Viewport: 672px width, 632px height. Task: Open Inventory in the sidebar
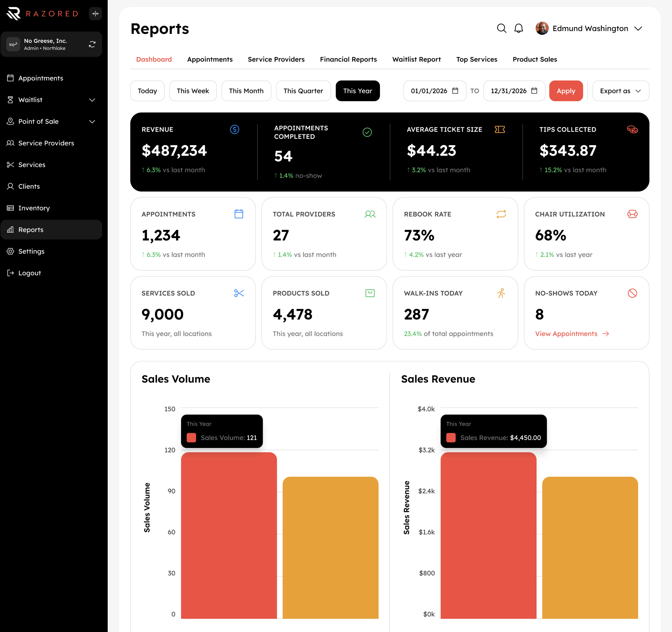[x=51, y=208]
